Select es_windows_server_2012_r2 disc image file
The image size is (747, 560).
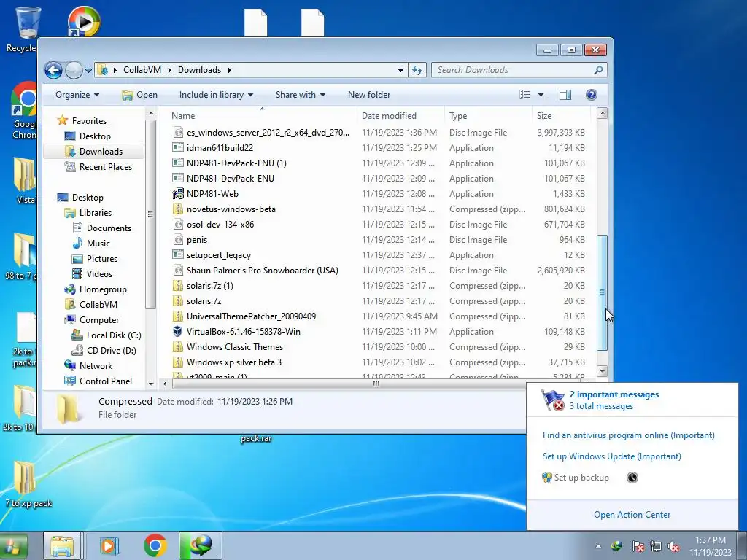point(268,133)
